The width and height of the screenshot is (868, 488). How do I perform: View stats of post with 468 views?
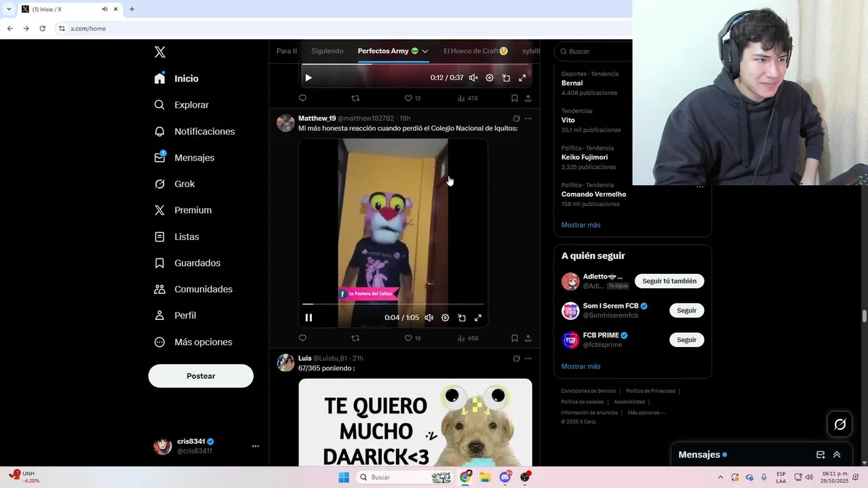468,338
